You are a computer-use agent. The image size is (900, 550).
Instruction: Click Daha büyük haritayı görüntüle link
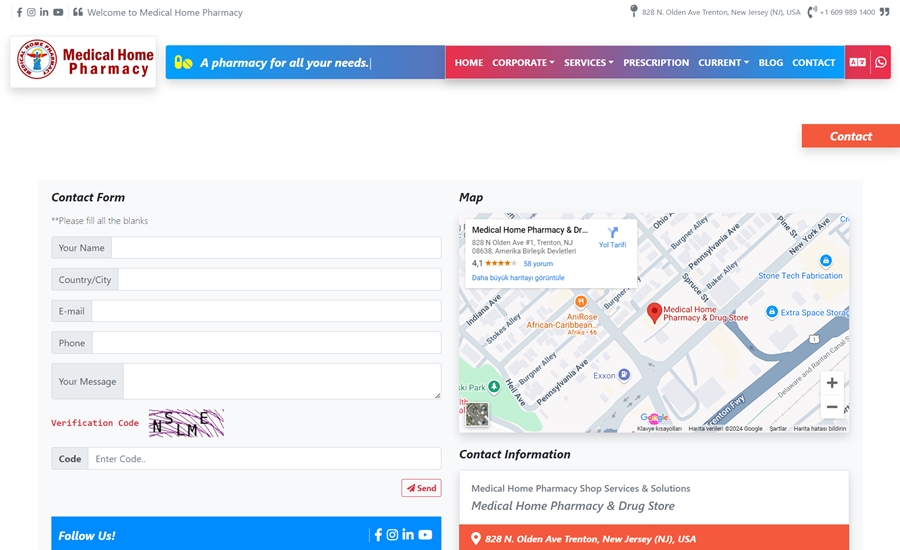pos(518,278)
